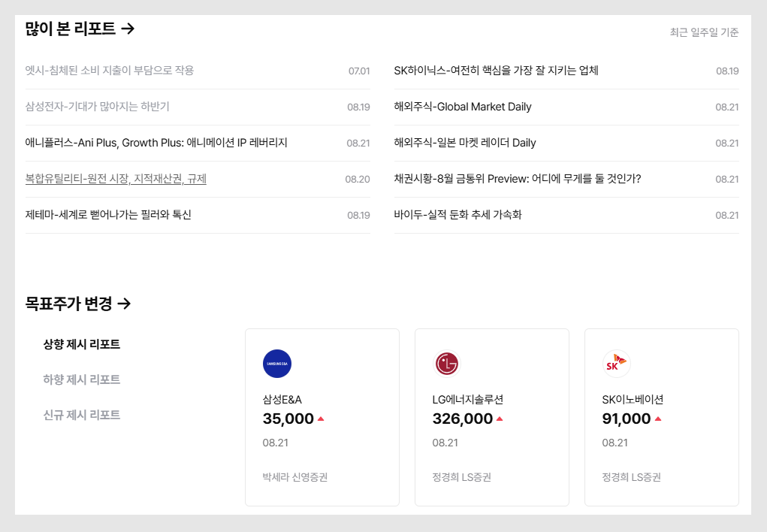Click the Samsung E&A company logo icon

[277, 364]
